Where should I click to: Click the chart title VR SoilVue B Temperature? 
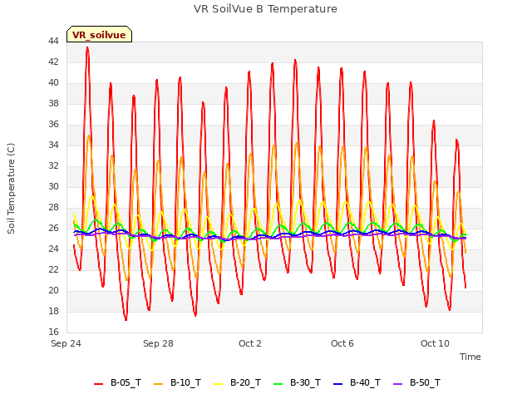tap(265, 9)
